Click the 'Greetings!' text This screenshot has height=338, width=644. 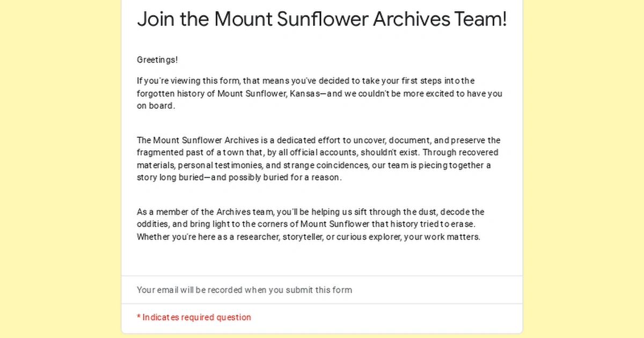coord(157,60)
